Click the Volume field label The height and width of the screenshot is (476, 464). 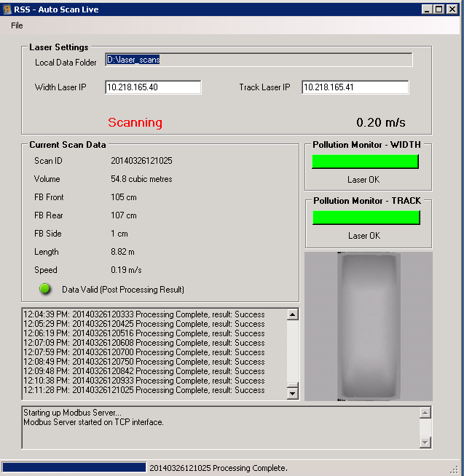47,179
